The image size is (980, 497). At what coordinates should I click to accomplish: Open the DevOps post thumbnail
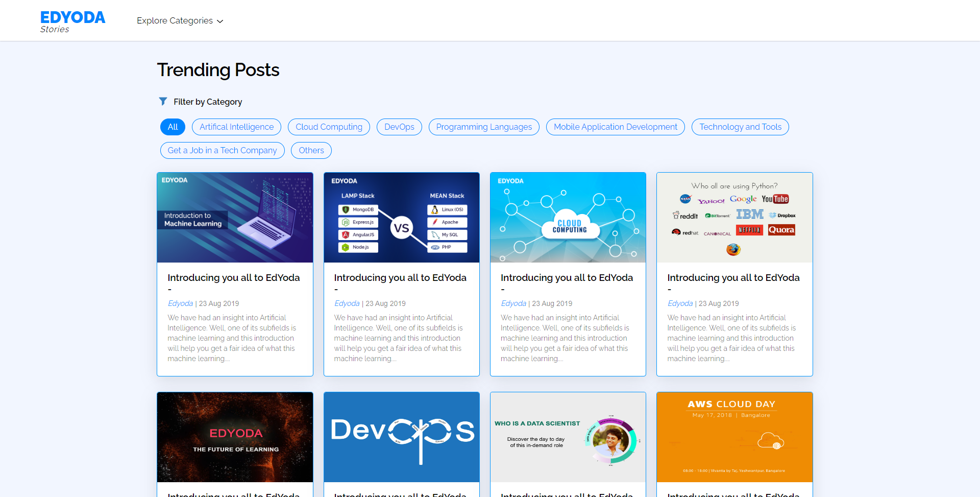401,437
